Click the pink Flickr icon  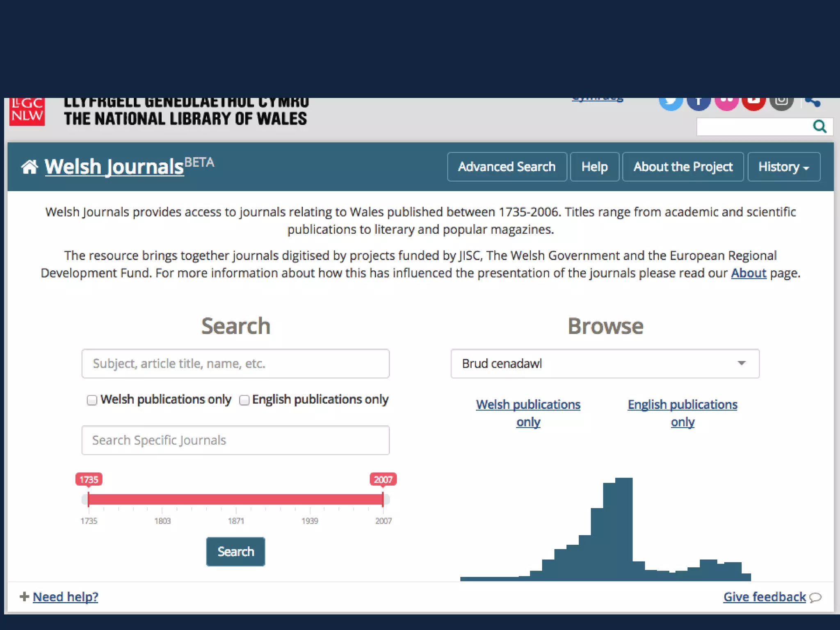pos(726,102)
